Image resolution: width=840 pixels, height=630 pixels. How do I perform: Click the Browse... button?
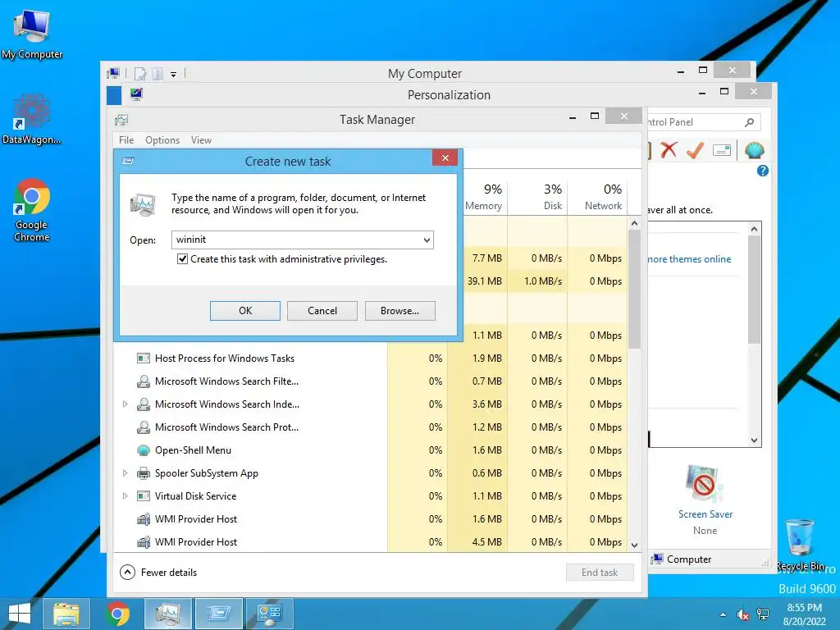[x=399, y=311]
